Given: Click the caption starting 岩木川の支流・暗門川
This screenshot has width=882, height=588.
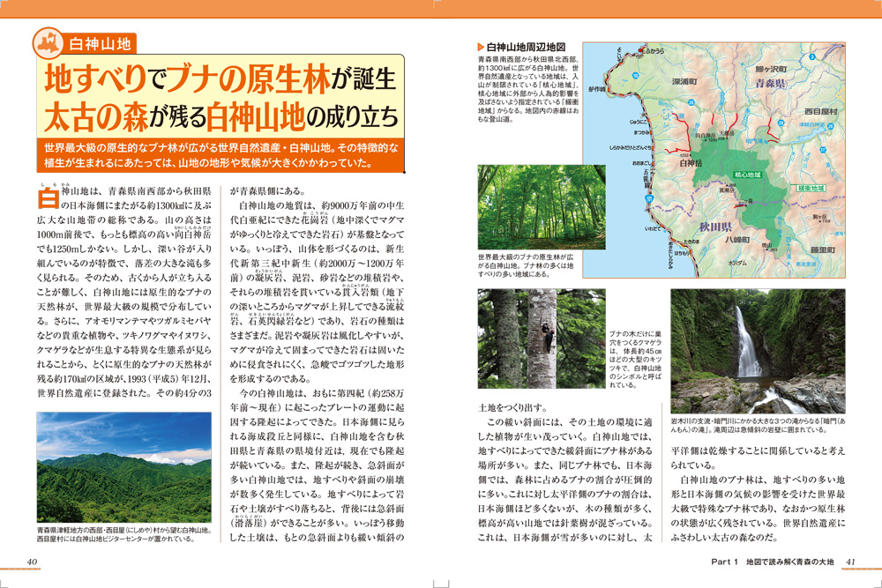Looking at the screenshot, I should (x=758, y=426).
